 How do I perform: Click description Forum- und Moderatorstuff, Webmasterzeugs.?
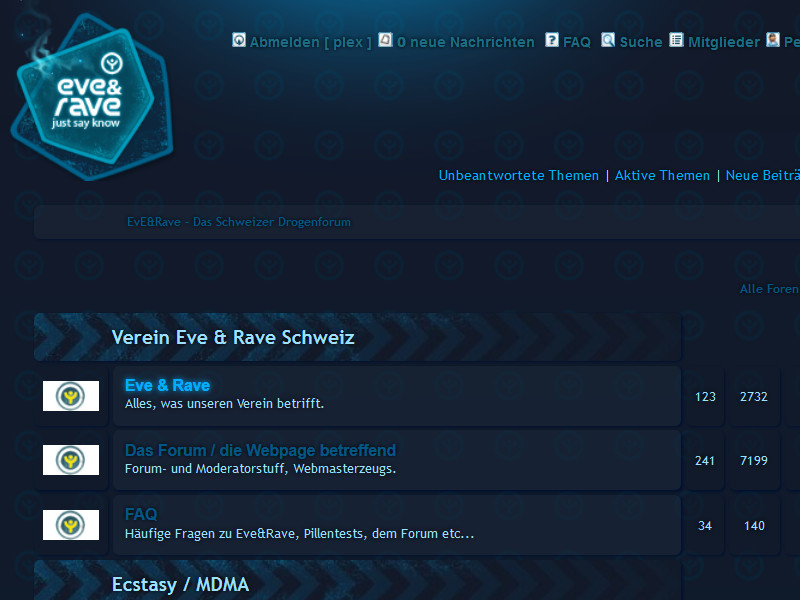click(x=260, y=468)
